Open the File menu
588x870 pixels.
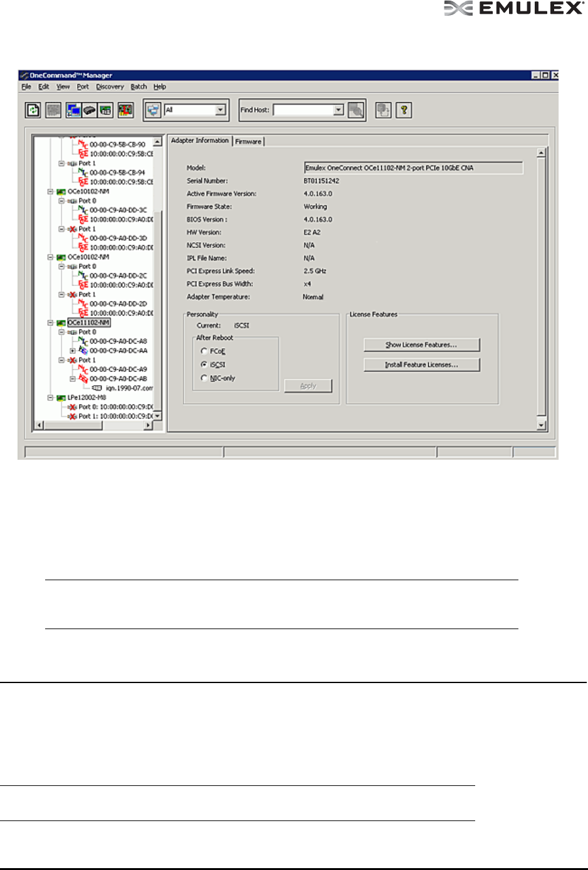click(26, 87)
